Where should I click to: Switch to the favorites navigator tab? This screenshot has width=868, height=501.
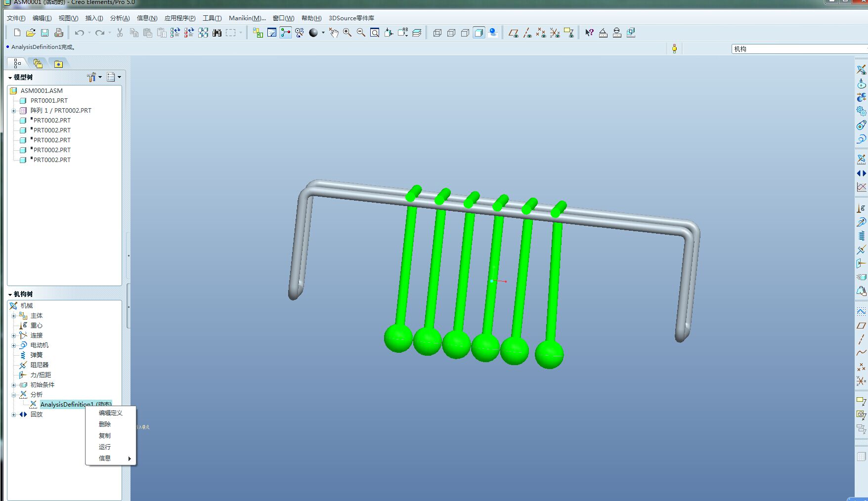58,63
